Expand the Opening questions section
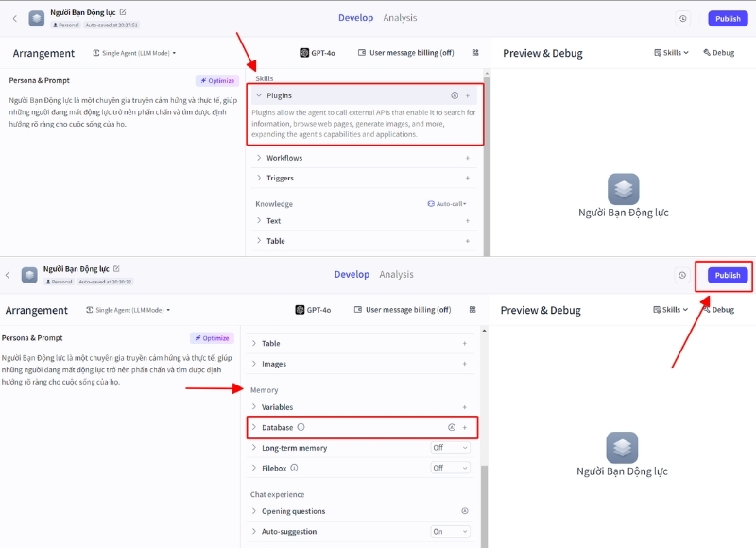Viewport: 756px width, 548px height. tap(254, 511)
